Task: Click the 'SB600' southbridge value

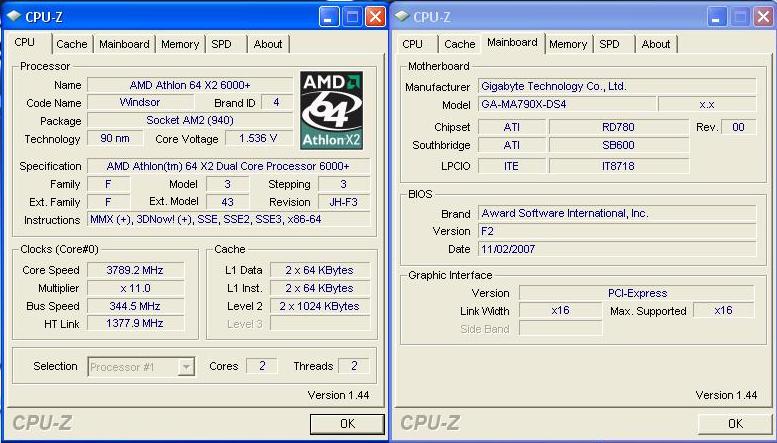Action: [x=618, y=145]
